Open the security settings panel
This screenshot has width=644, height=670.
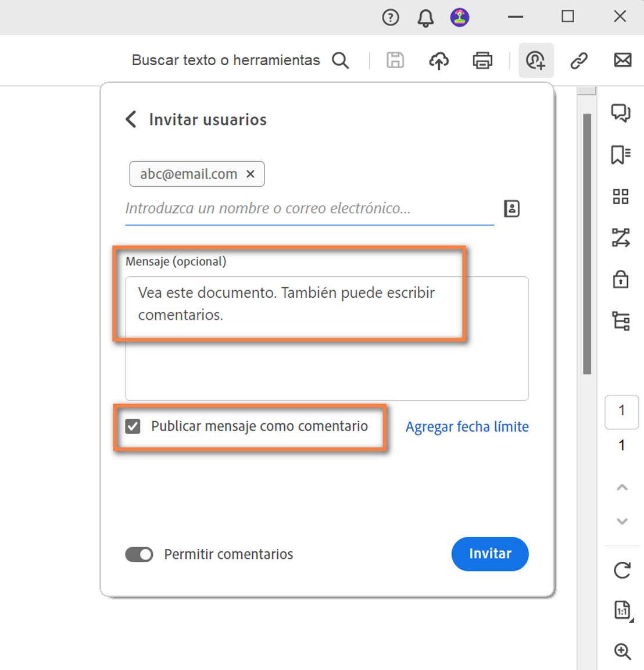(x=621, y=279)
